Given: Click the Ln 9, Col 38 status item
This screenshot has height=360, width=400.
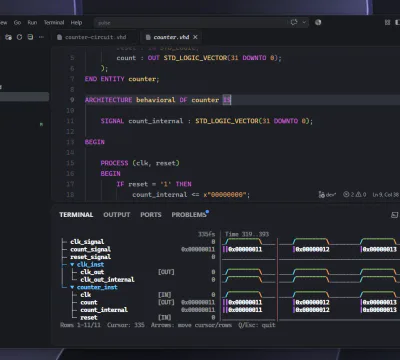Looking at the screenshot, I should click(386, 194).
